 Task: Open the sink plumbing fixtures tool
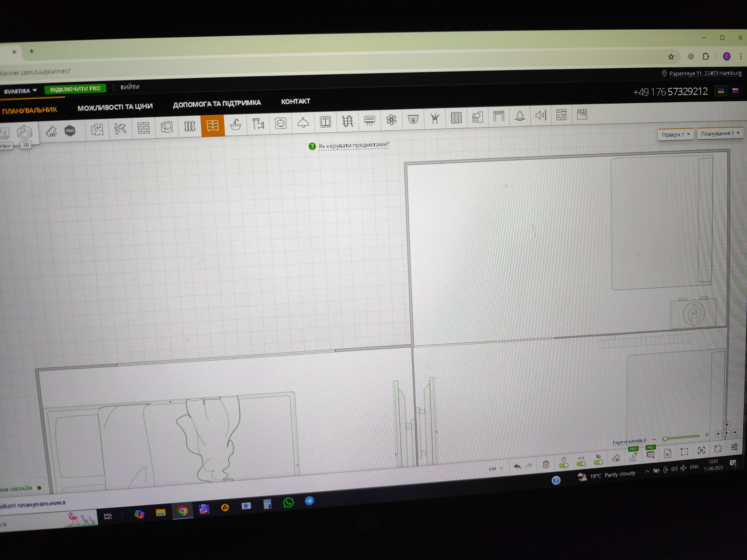[235, 125]
